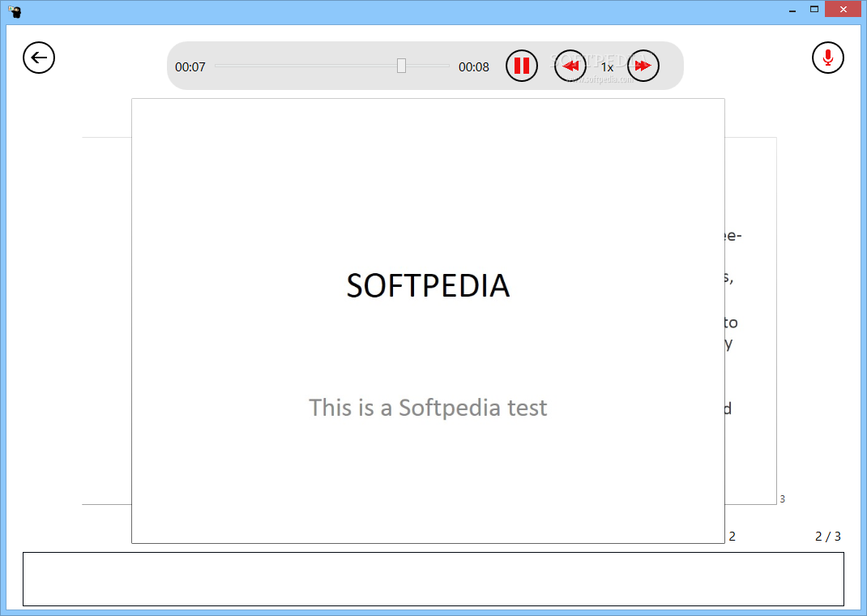The image size is (867, 616).
Task: Pause the playback
Action: 522,66
